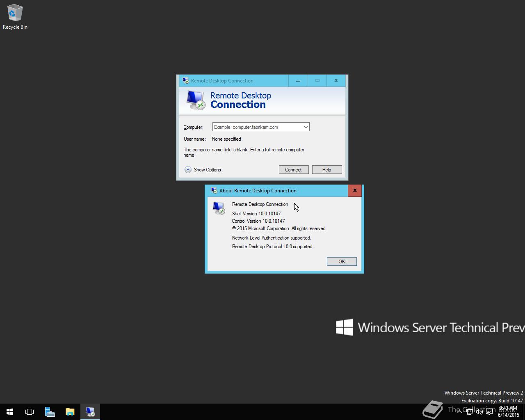Expand Show Options arrow icon
The width and height of the screenshot is (525, 420).
coord(188,170)
